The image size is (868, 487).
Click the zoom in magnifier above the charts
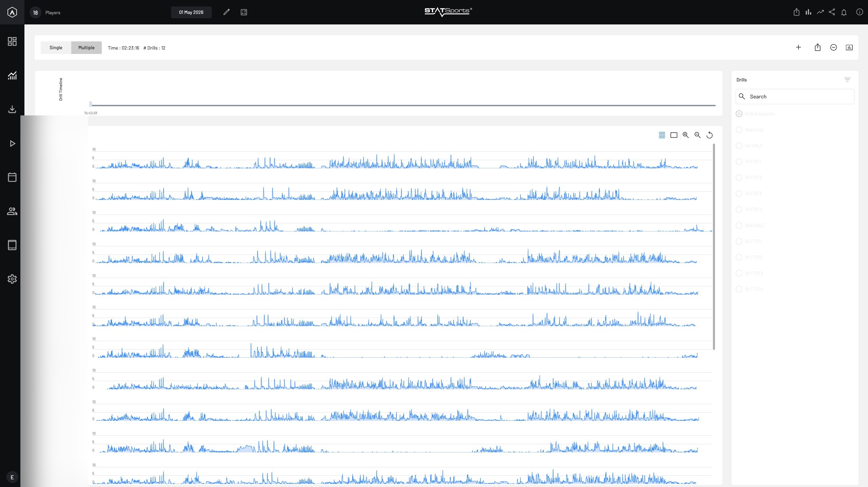(x=686, y=135)
